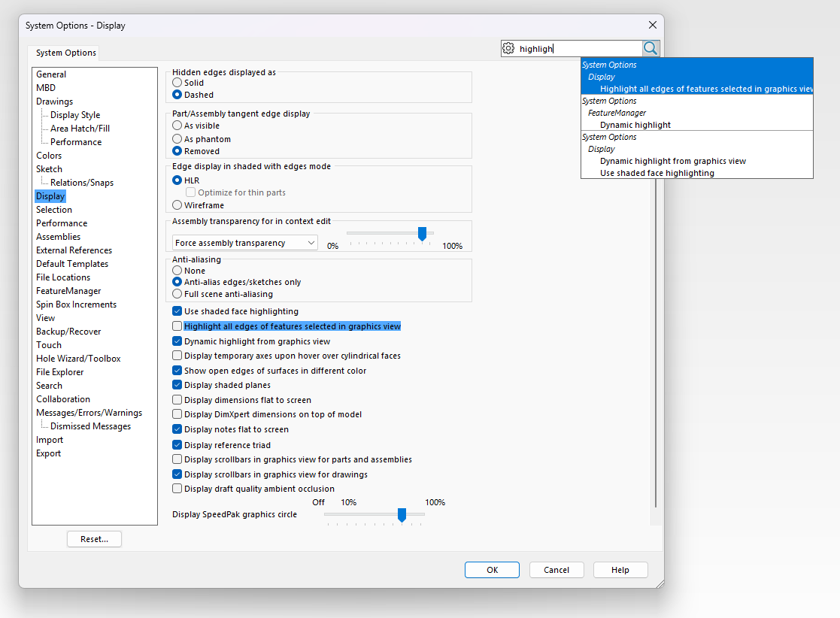
Task: Open the System Options tab
Action: point(66,53)
